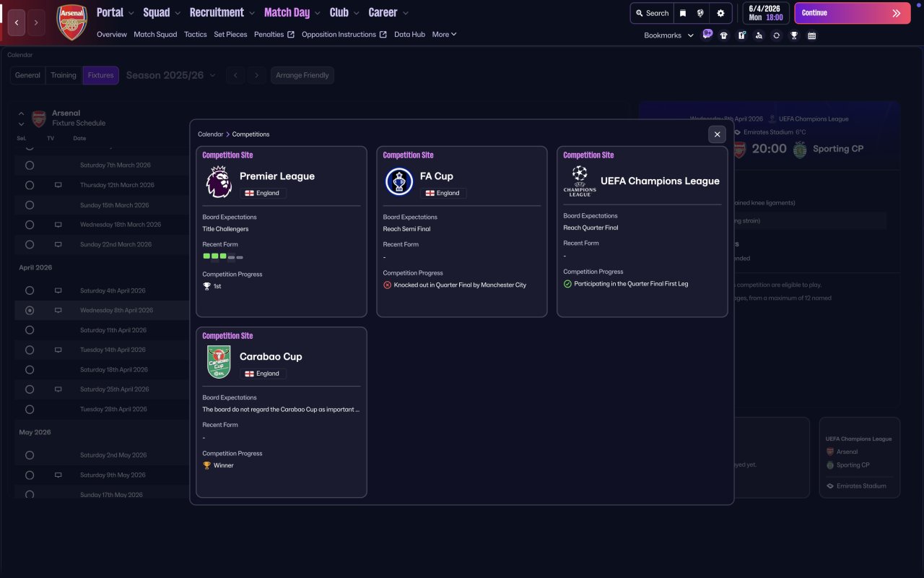
Task: Switch to the Training calendar tab
Action: 64,75
